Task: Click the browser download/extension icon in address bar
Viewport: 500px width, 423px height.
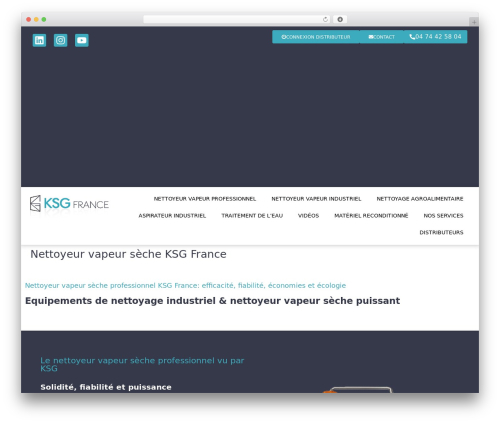Action: (x=340, y=19)
